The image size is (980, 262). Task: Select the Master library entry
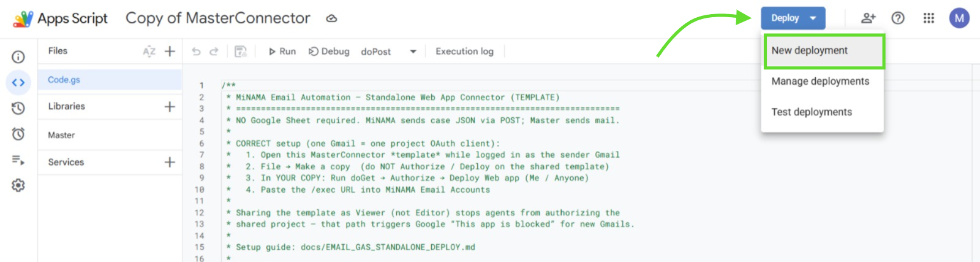110,135
